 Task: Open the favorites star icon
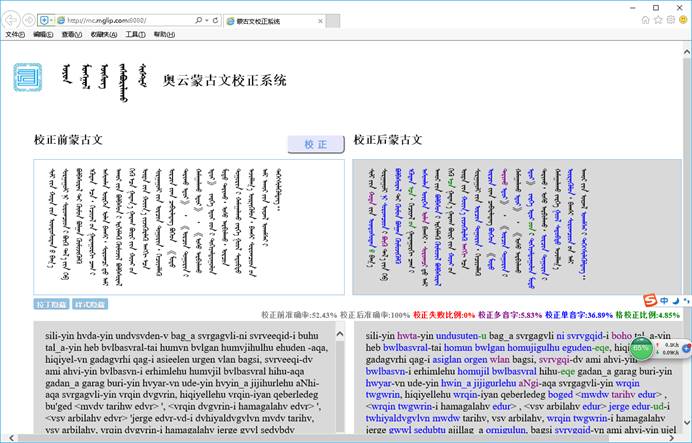[x=658, y=19]
